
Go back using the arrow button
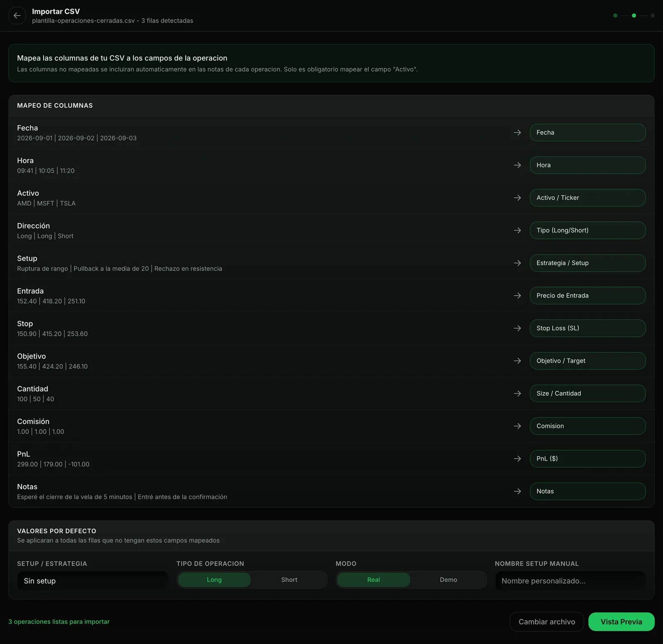17,16
